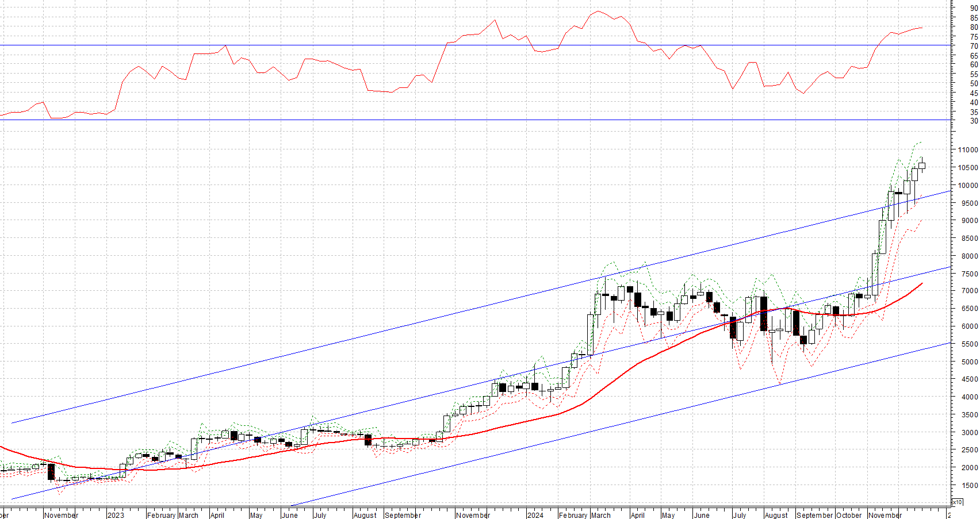This screenshot has height=519, width=980.
Task: Select the 2023 year label on time axis
Action: (116, 515)
